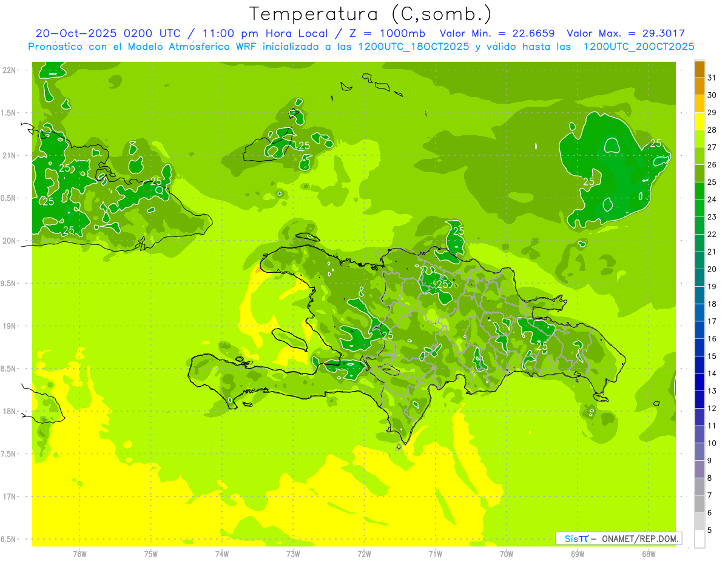Screen dimensions: 728x562
Task: Click the 17N latitude axis label
Action: (x=9, y=497)
